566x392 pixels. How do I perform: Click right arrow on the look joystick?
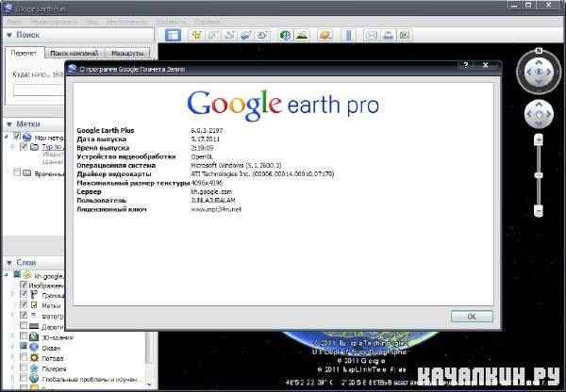549,72
